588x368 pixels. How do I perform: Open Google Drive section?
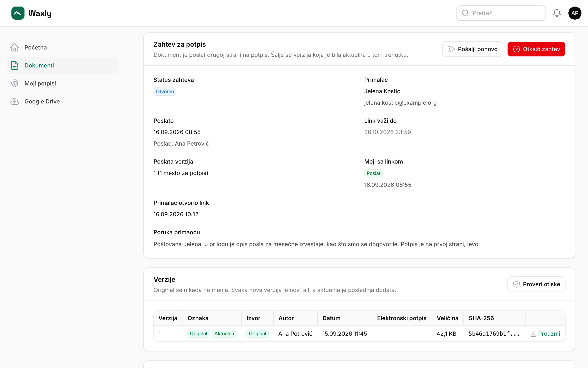62,101
